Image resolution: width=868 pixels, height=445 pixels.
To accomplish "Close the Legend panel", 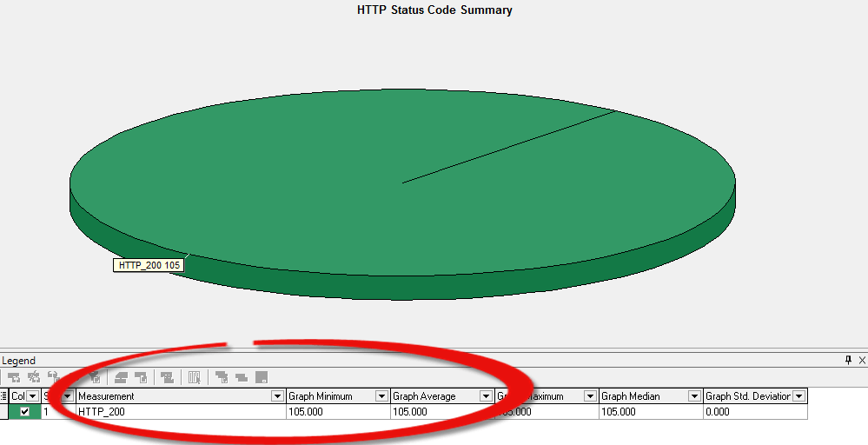I will 861,360.
